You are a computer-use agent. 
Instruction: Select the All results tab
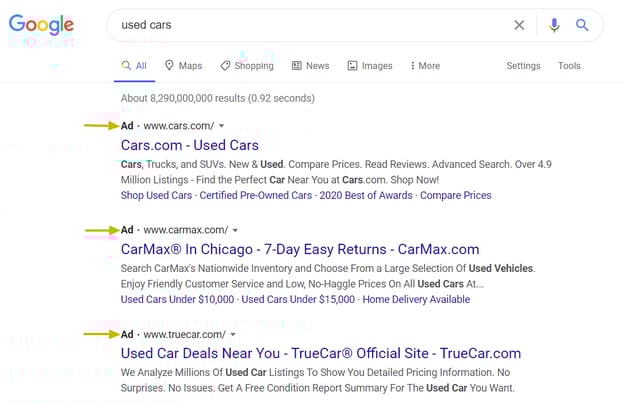(135, 66)
